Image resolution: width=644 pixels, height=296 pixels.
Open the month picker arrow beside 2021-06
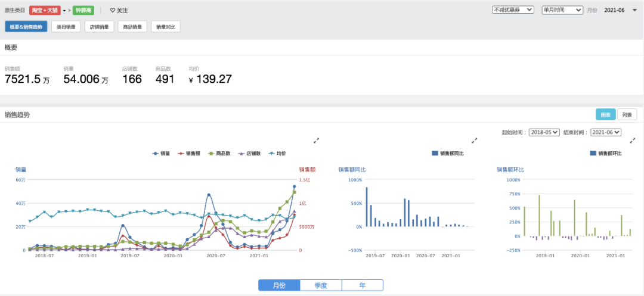point(634,10)
